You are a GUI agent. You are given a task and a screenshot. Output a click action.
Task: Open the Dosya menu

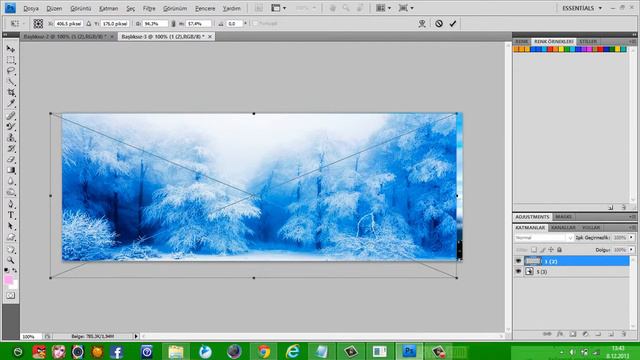coord(31,8)
